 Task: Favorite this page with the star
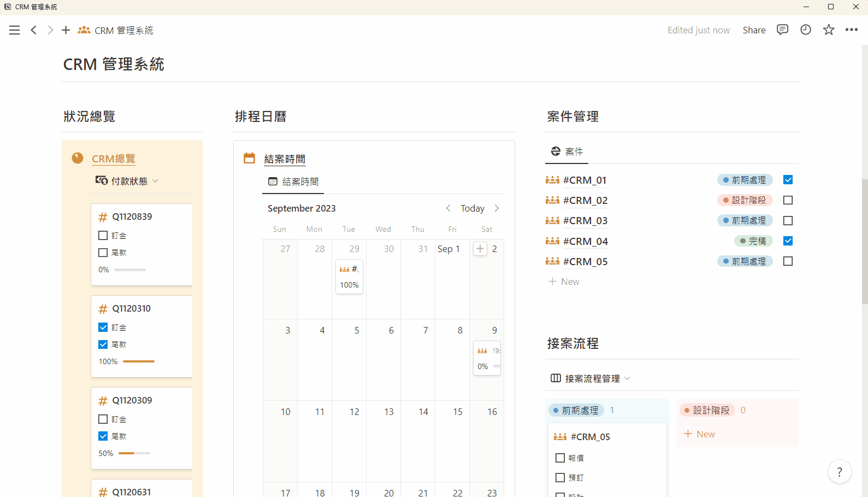[x=829, y=30]
